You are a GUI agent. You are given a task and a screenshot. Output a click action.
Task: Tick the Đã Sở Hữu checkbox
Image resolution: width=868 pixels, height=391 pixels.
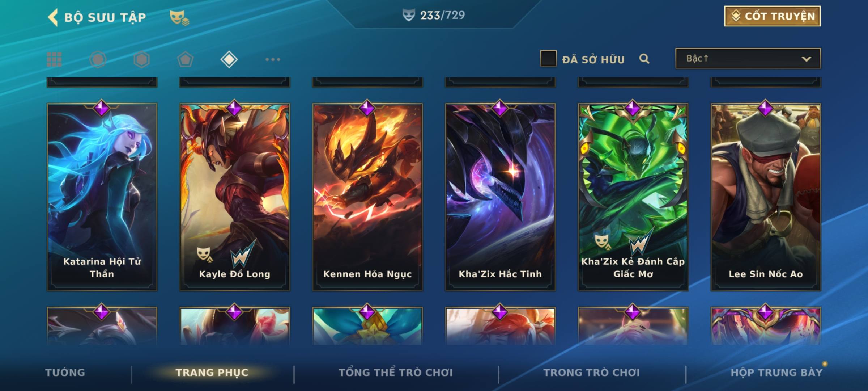pos(548,59)
